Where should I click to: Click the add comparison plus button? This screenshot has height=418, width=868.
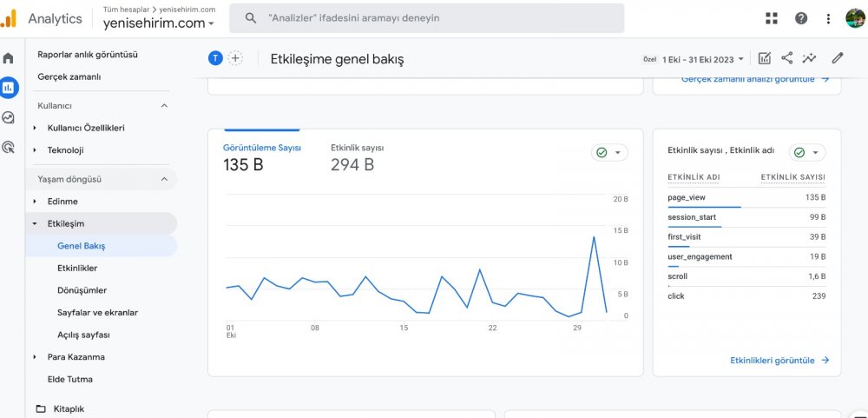click(235, 58)
